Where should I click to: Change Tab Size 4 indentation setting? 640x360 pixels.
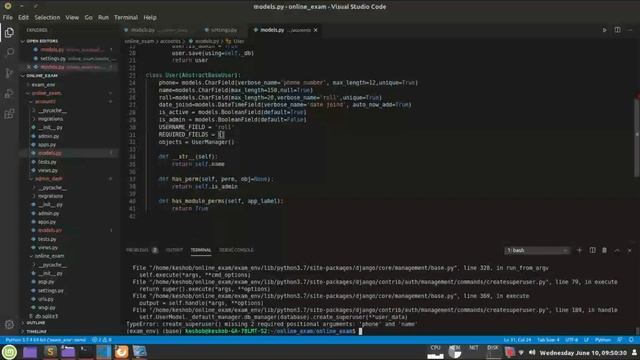548,340
